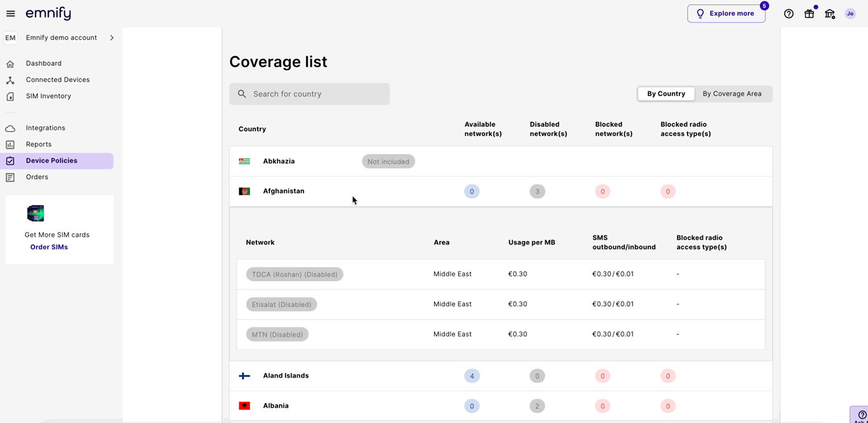Click the Integrations cloud icon
Screen dimensions: 868x423
(x=10, y=128)
